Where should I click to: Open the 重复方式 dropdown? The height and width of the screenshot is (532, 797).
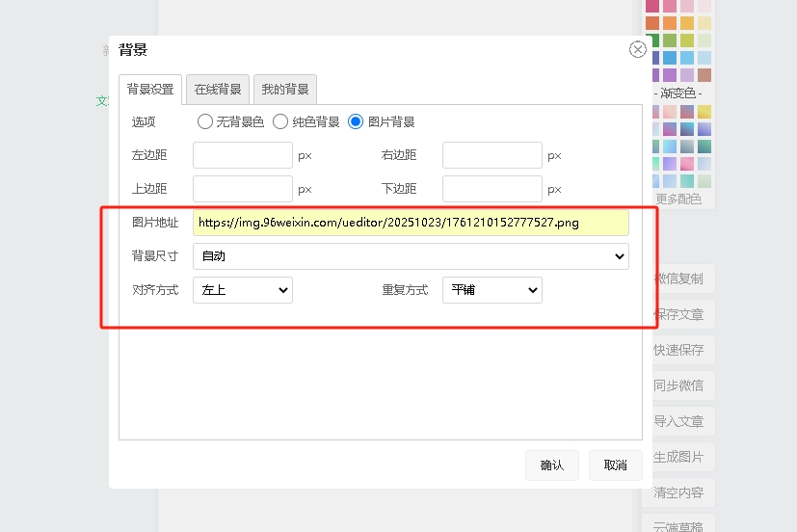point(491,290)
